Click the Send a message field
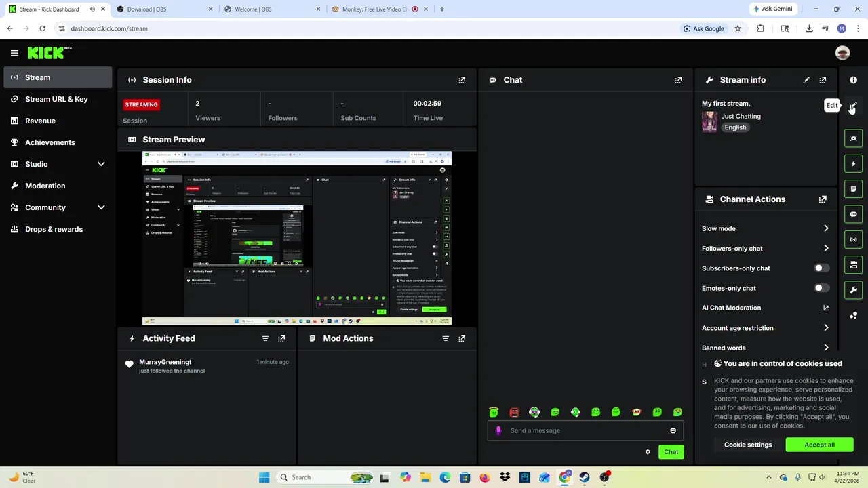The height and width of the screenshot is (488, 868). 585,430
